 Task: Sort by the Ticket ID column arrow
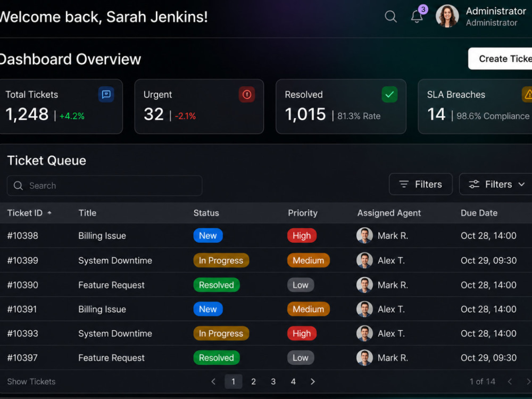(x=49, y=213)
